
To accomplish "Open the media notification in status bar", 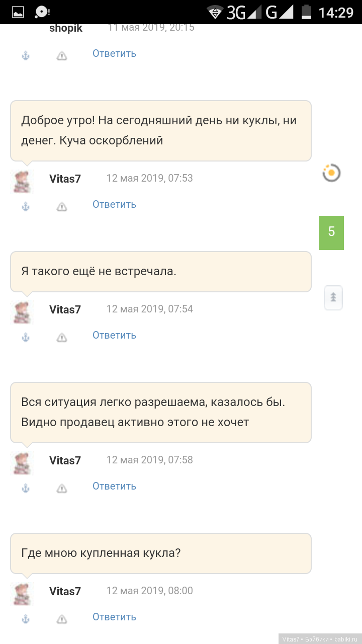I will (42, 12).
